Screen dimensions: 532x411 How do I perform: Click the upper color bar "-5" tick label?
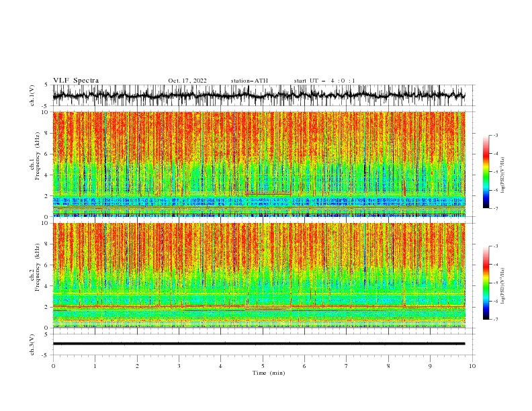click(x=496, y=172)
